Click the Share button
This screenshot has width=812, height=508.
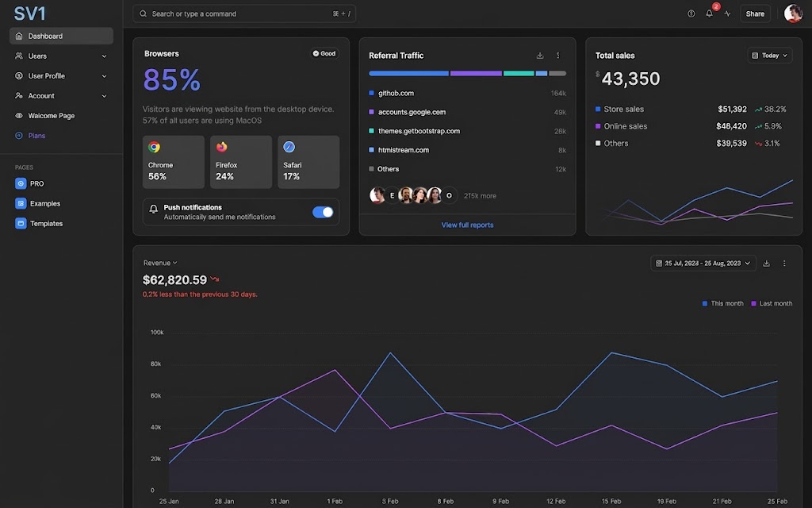pyautogui.click(x=755, y=13)
